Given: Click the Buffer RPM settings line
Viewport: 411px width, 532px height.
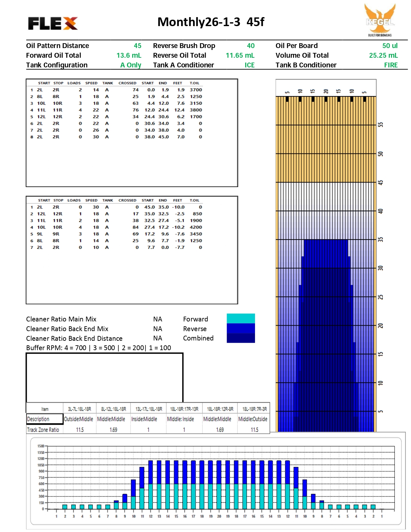Looking at the screenshot, I should click(x=99, y=348).
